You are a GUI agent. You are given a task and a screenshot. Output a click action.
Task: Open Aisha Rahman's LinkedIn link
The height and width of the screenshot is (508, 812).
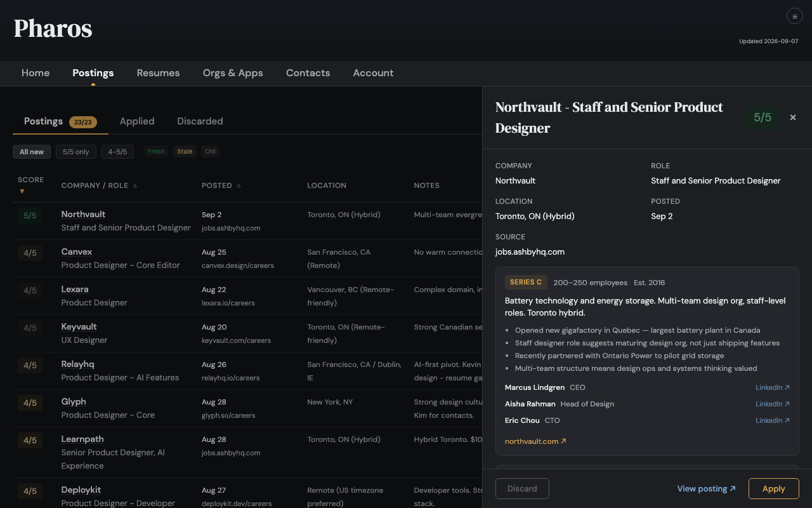pos(773,404)
